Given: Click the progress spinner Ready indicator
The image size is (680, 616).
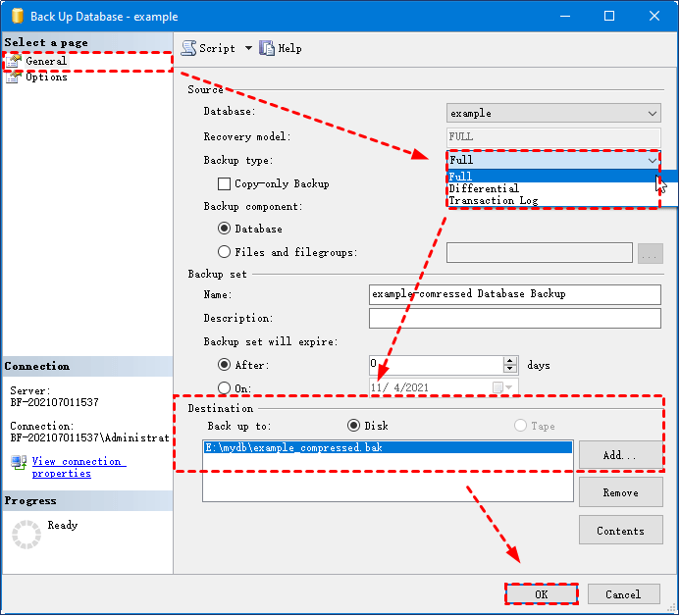Looking at the screenshot, I should [x=26, y=535].
